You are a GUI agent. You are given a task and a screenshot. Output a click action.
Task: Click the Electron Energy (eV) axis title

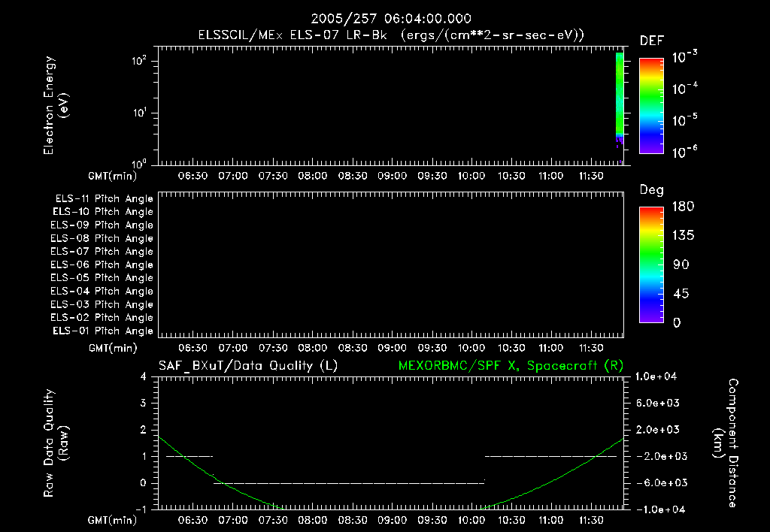point(56,105)
